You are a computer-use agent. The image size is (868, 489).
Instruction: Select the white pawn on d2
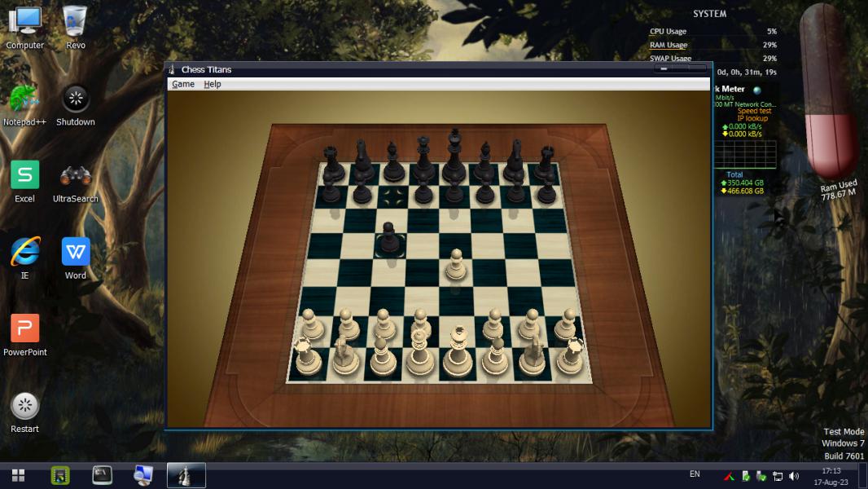(420, 322)
